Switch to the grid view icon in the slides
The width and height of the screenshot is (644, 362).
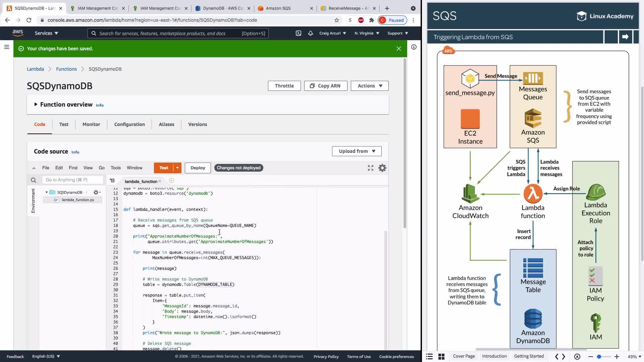[x=441, y=357]
